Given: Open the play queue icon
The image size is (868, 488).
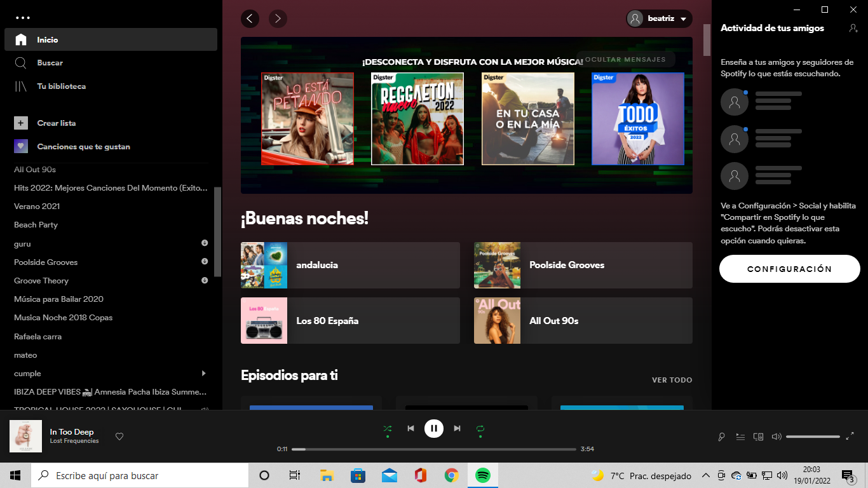Looking at the screenshot, I should pos(740,437).
